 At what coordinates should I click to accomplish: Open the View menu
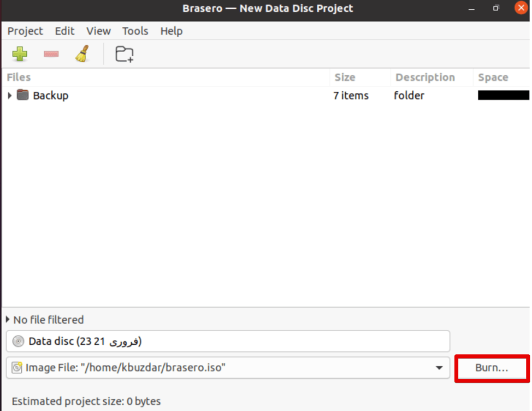[x=98, y=31]
